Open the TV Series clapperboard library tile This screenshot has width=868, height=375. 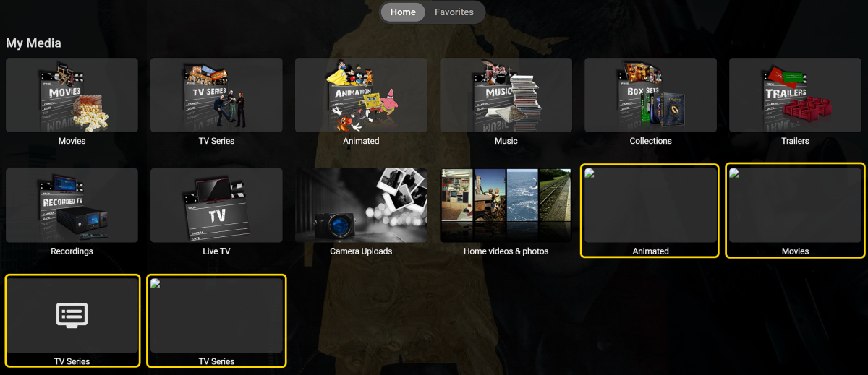[x=216, y=95]
